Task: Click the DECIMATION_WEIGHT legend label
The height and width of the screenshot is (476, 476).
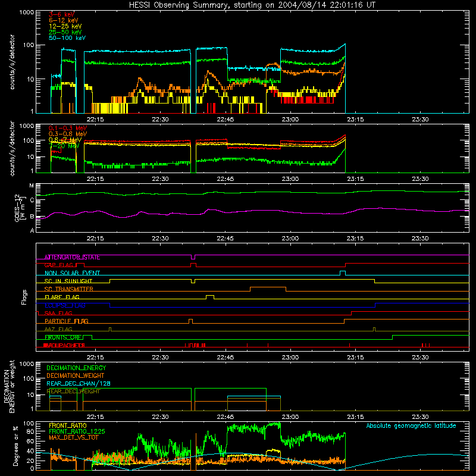Action: coord(76,375)
